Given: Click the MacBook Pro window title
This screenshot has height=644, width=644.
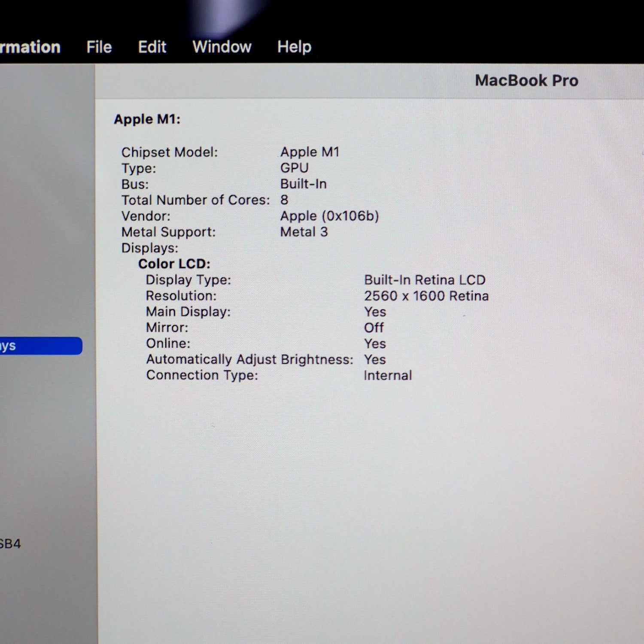Looking at the screenshot, I should [526, 81].
